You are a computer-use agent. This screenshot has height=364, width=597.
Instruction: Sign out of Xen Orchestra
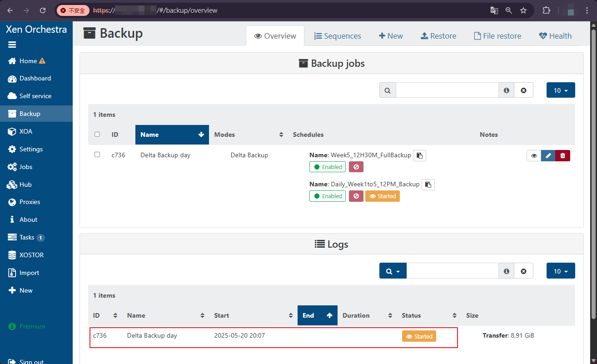26,361
